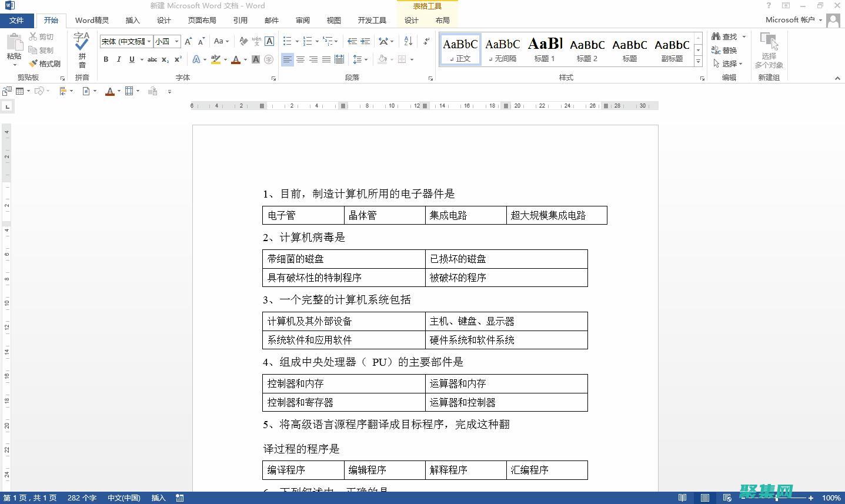Screen dimensions: 845x504
Task: Toggle bold formatting
Action: (x=106, y=59)
